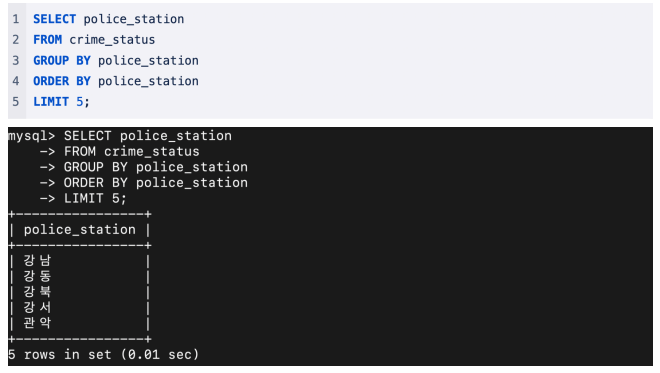Click LIMIT keyword in code editor

[51, 101]
